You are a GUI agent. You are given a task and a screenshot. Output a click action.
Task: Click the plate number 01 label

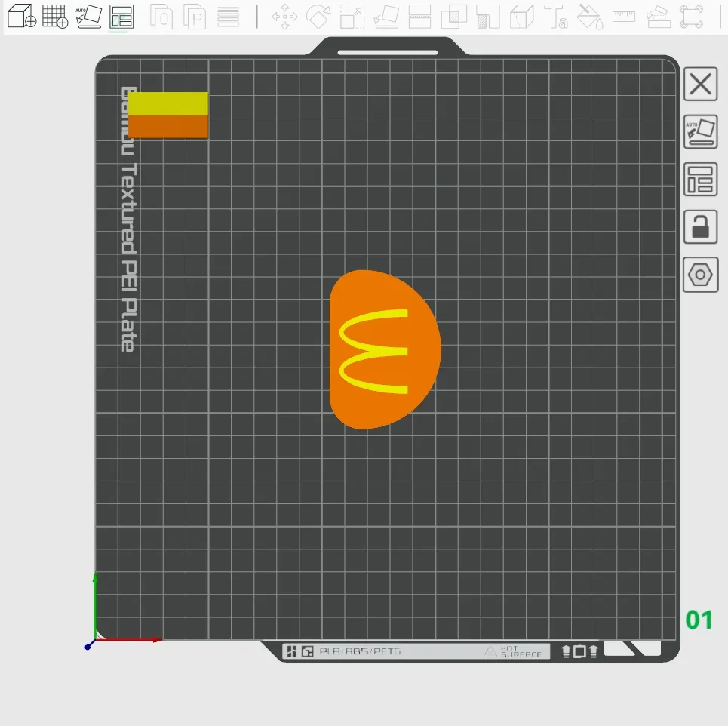click(699, 620)
